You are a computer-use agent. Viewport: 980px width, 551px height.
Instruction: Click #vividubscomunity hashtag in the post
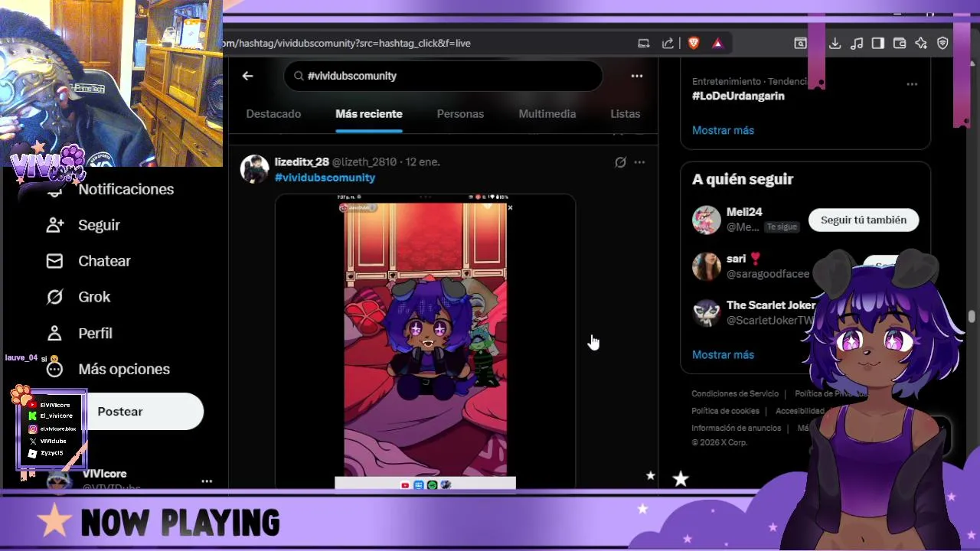click(x=325, y=178)
